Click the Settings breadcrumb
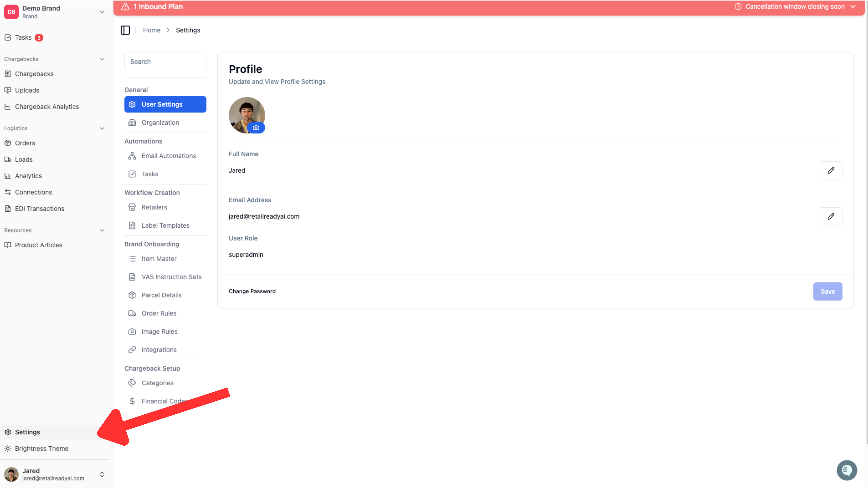The image size is (868, 488). click(188, 30)
